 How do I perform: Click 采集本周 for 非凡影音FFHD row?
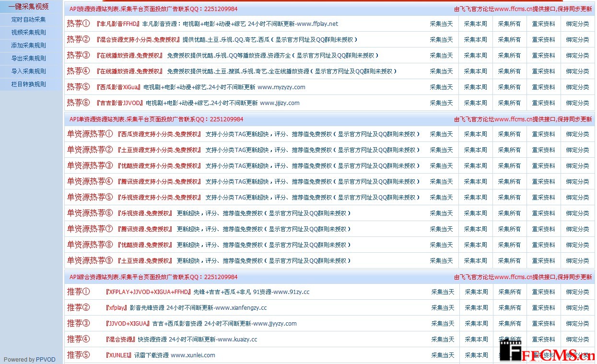click(x=475, y=24)
